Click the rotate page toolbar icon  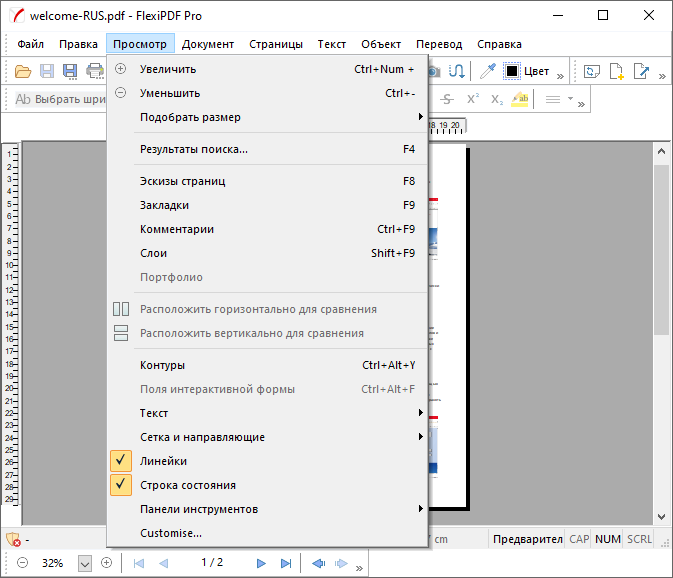coord(592,71)
